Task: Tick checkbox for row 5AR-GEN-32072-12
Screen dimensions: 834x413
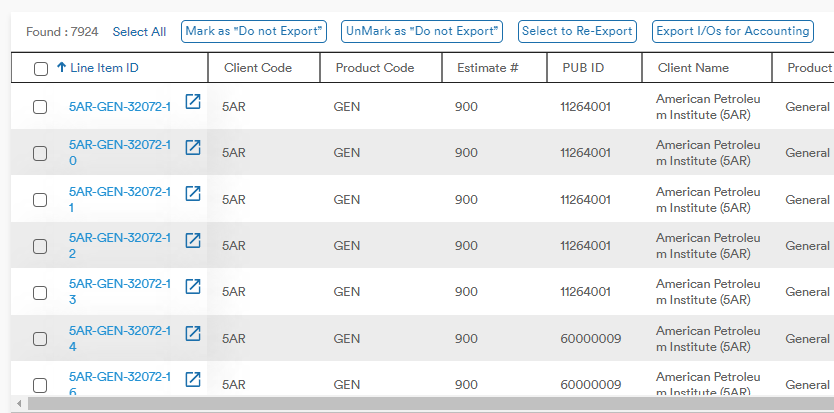Action: pyautogui.click(x=40, y=246)
